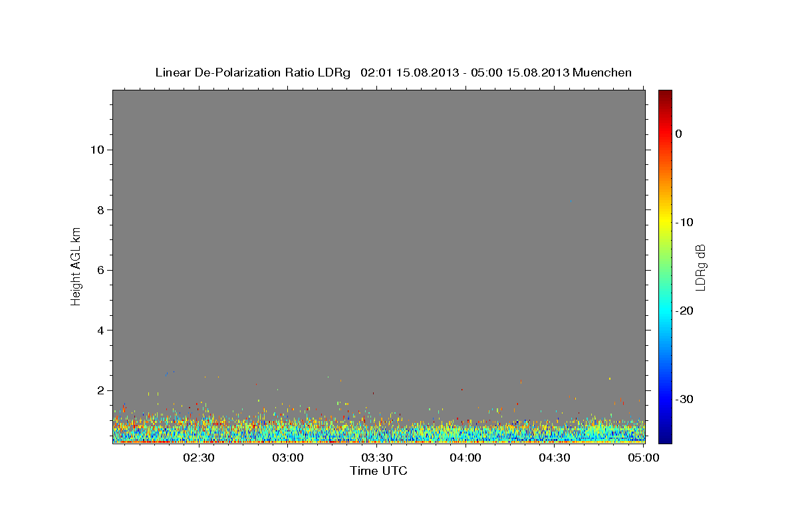
Task: Click the colorbar value '0'
Action: (679, 134)
